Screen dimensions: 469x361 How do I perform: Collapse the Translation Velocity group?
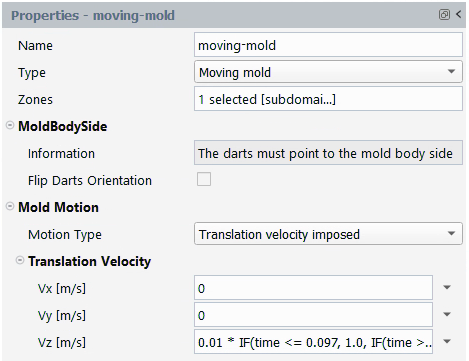[x=20, y=260]
